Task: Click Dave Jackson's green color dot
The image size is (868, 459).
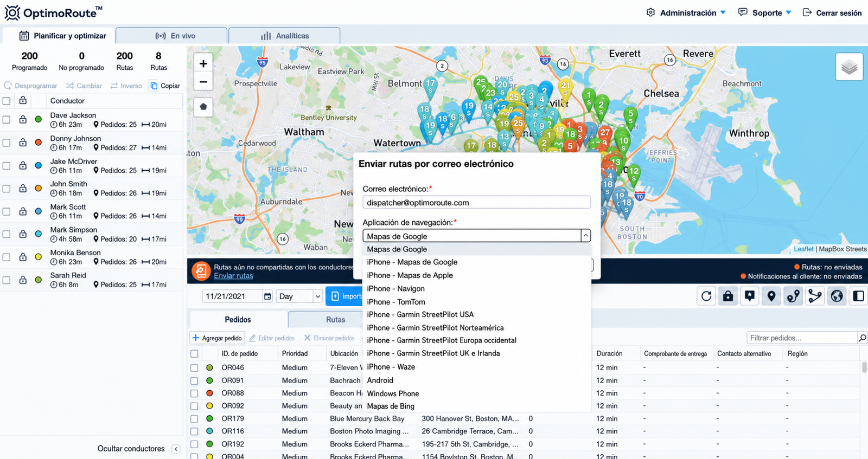Action: (x=38, y=119)
